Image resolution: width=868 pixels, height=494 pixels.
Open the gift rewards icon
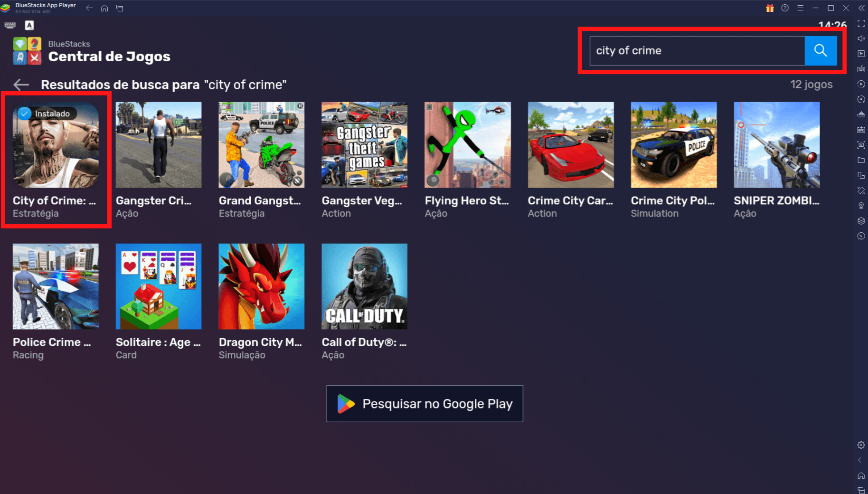tap(770, 8)
